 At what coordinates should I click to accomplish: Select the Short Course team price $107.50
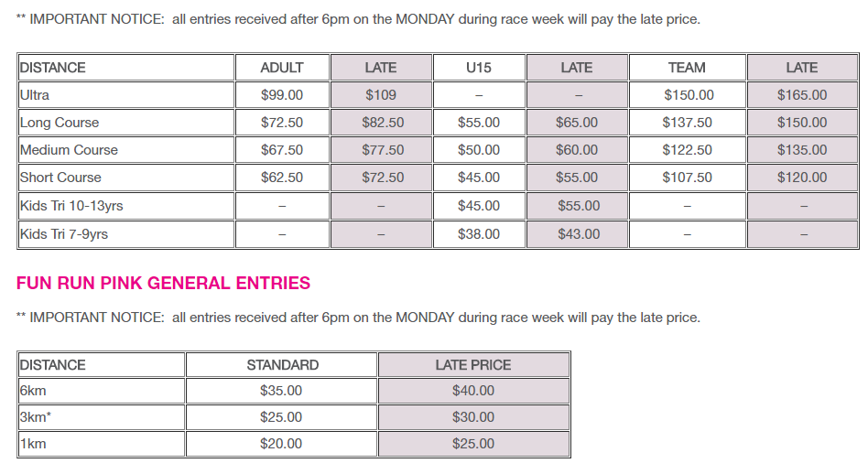coord(687,178)
